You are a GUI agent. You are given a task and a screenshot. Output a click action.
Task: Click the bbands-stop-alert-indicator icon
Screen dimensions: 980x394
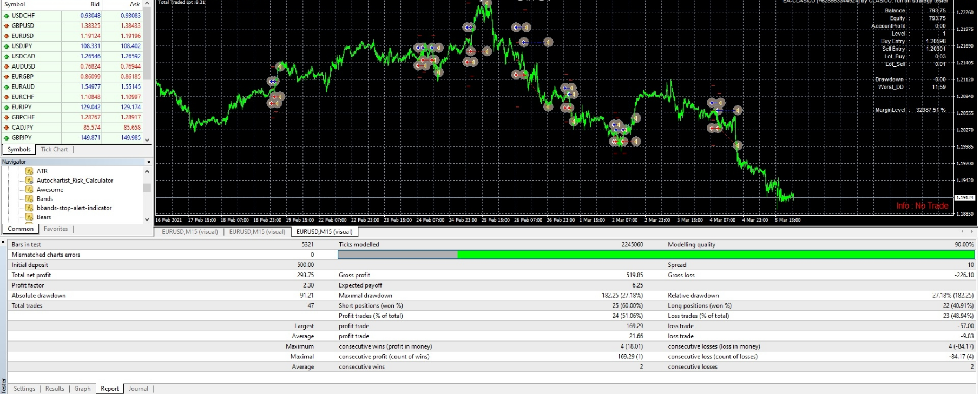[x=30, y=208]
